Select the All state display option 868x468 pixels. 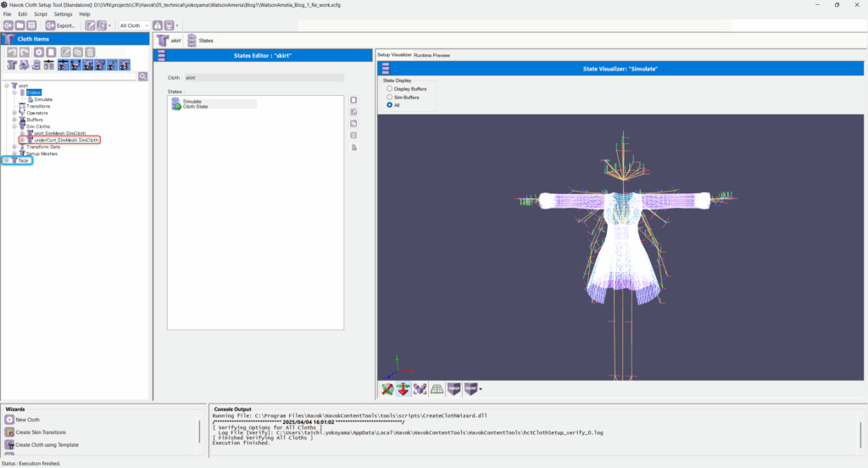389,105
